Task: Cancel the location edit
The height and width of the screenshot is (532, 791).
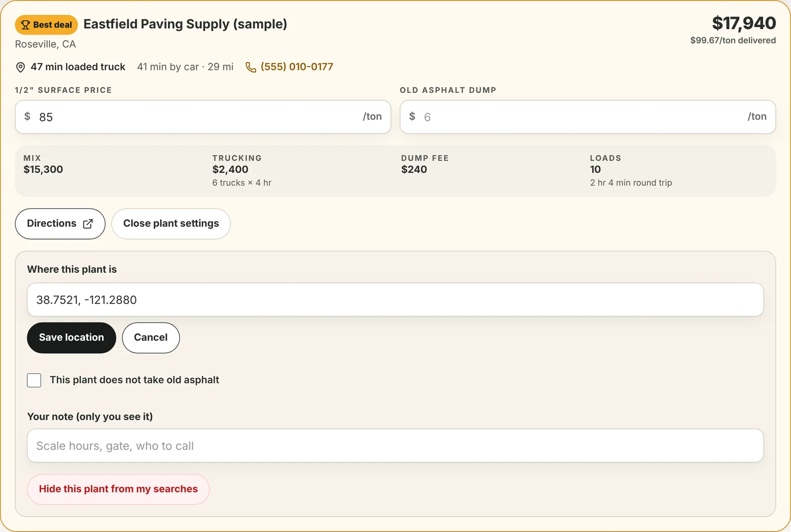Action: point(151,338)
